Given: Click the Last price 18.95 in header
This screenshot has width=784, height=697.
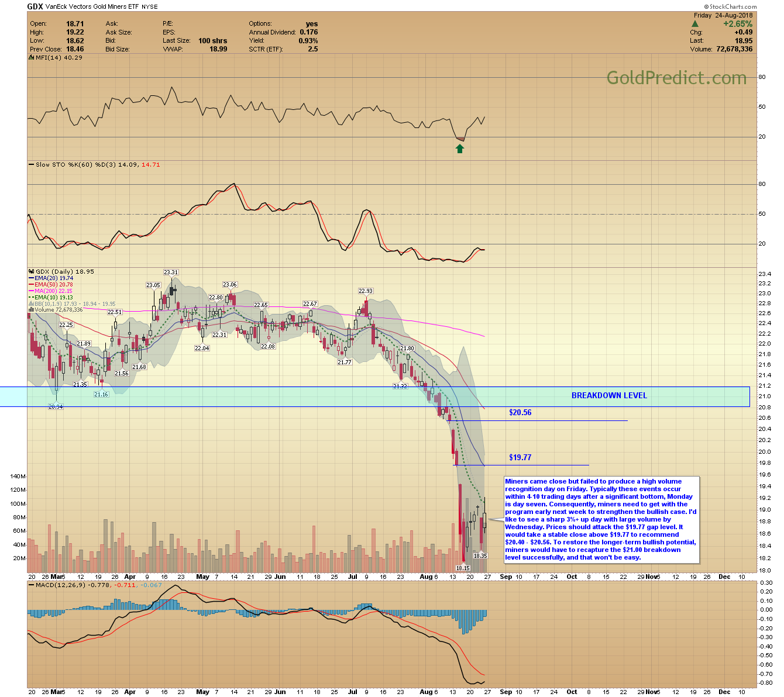Looking at the screenshot, I should point(744,41).
